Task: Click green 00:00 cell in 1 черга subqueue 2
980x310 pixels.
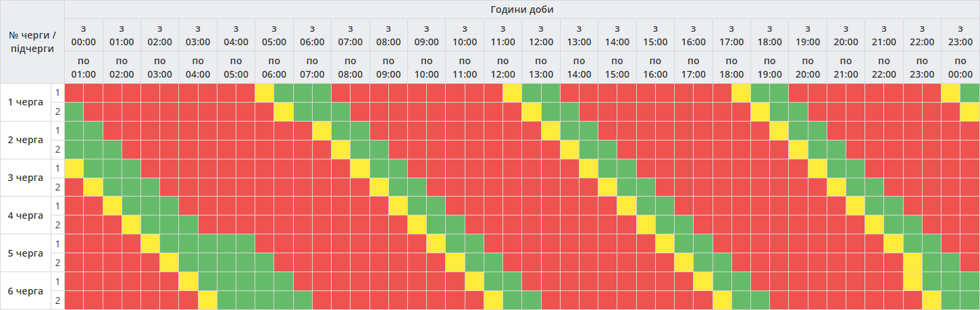Action: tap(74, 111)
